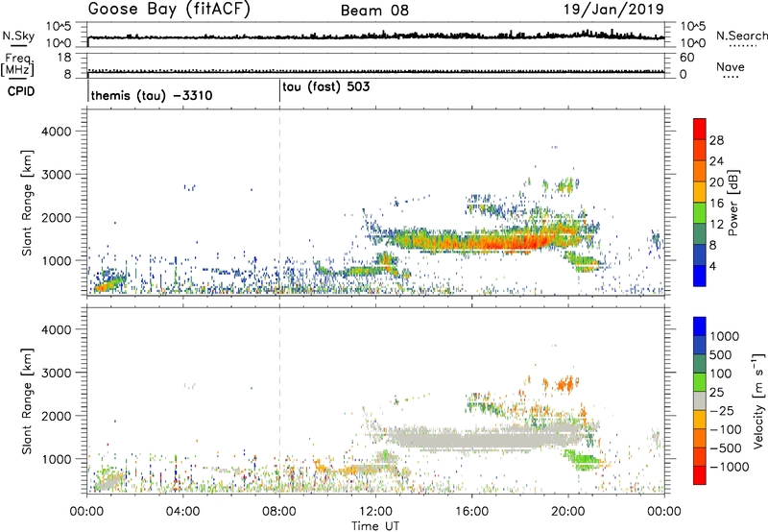
Task: Click the '4000' range tick on power panel
Action: (x=56, y=132)
